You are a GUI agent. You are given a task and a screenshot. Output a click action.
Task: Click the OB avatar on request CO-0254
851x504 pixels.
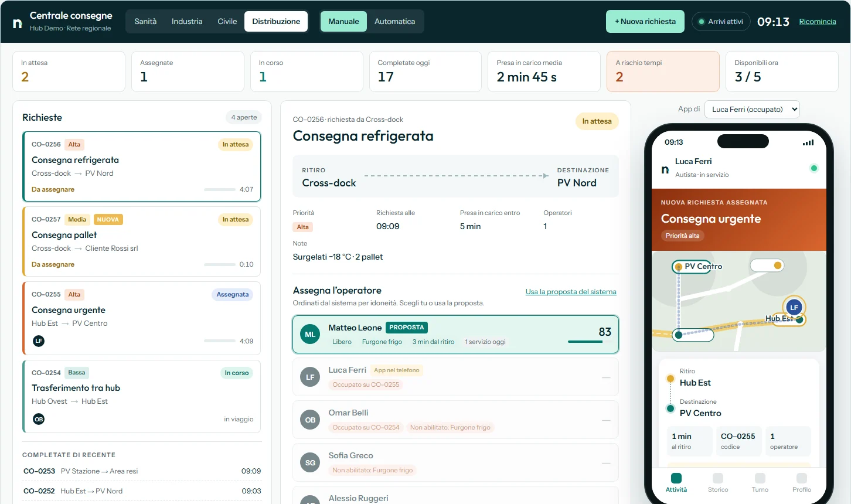click(39, 419)
